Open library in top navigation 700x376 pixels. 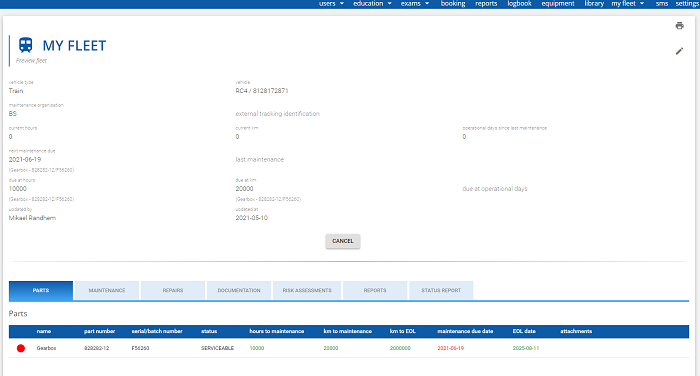[x=594, y=4]
